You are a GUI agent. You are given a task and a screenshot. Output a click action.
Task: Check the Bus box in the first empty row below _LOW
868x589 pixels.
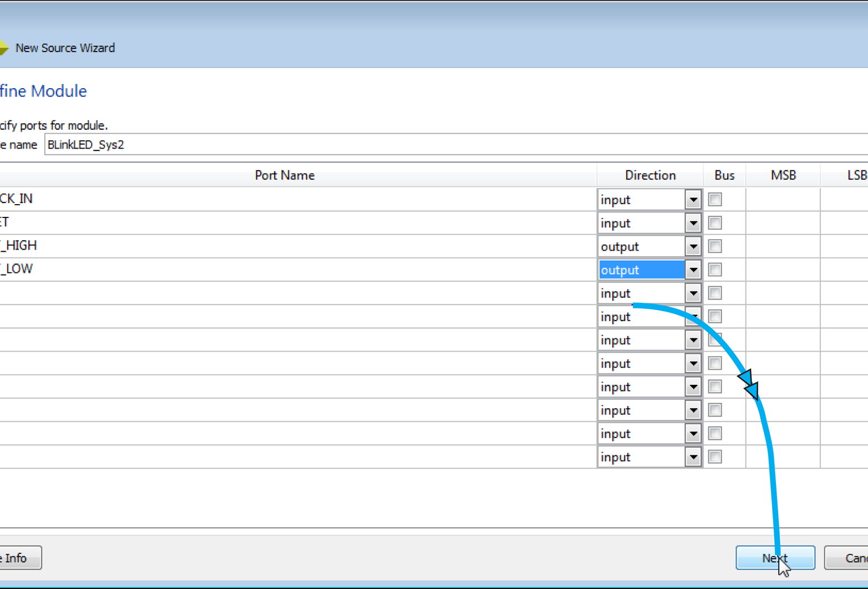(715, 293)
